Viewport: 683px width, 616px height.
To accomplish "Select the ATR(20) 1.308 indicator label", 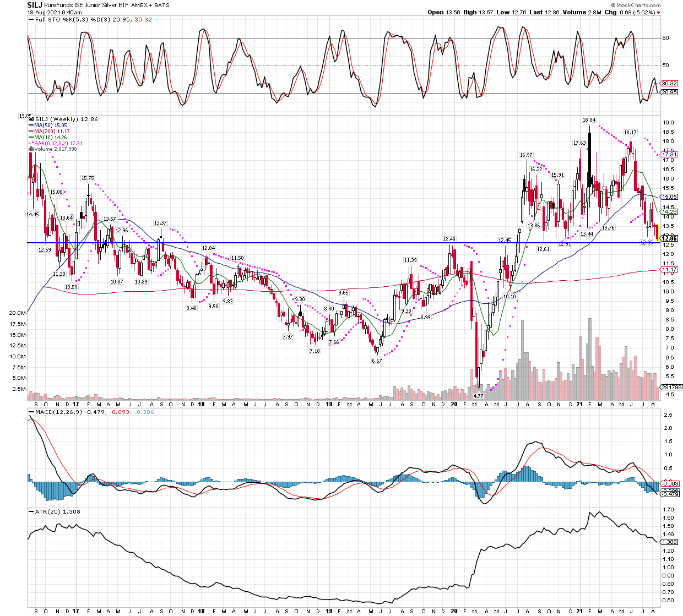I will click(x=55, y=512).
